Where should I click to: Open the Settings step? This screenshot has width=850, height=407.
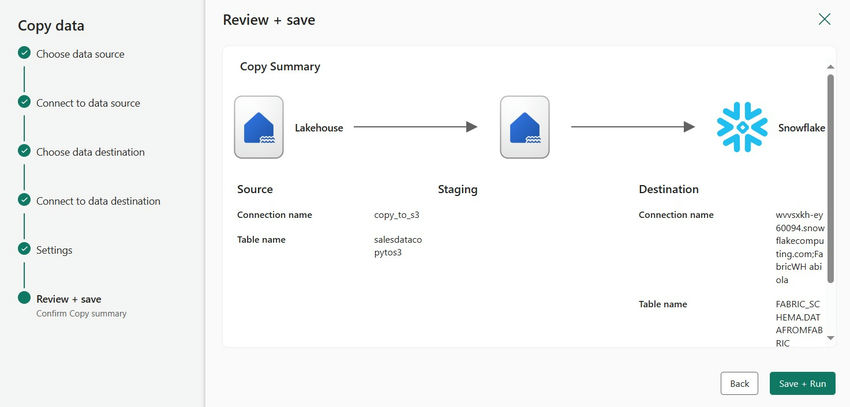[54, 250]
